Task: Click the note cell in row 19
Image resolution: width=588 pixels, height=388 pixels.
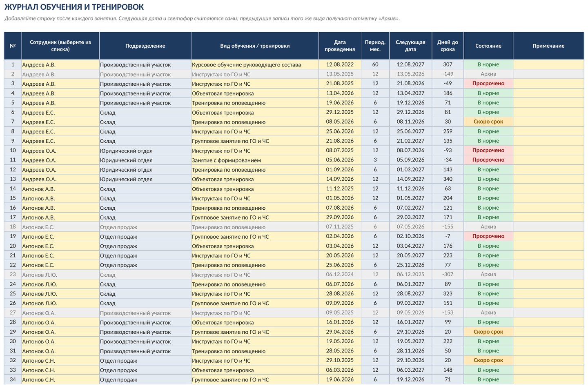Action: [548, 236]
